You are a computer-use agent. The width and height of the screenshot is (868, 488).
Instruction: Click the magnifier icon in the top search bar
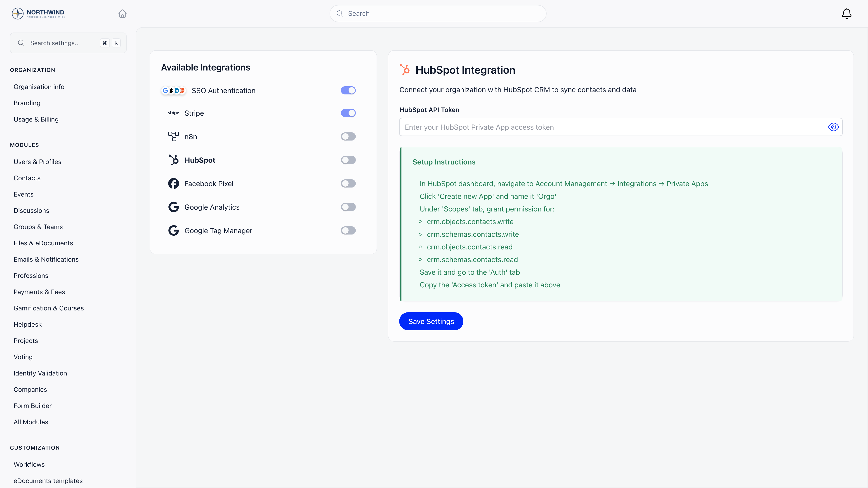[x=340, y=14]
